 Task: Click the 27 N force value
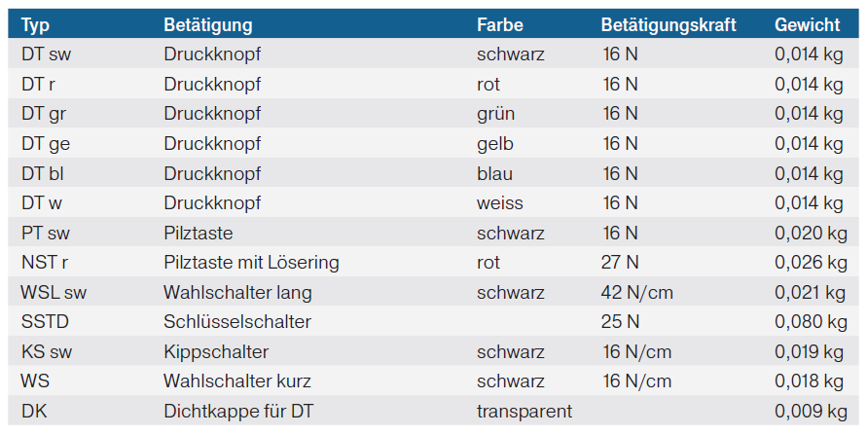click(x=621, y=263)
